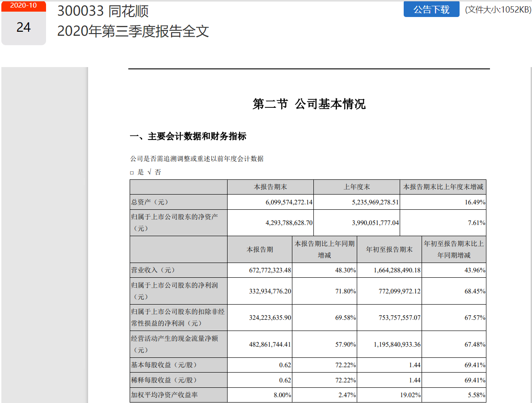The image size is (532, 403).
Task: Click the heading 第二节 公司基本情况
Action: click(309, 104)
